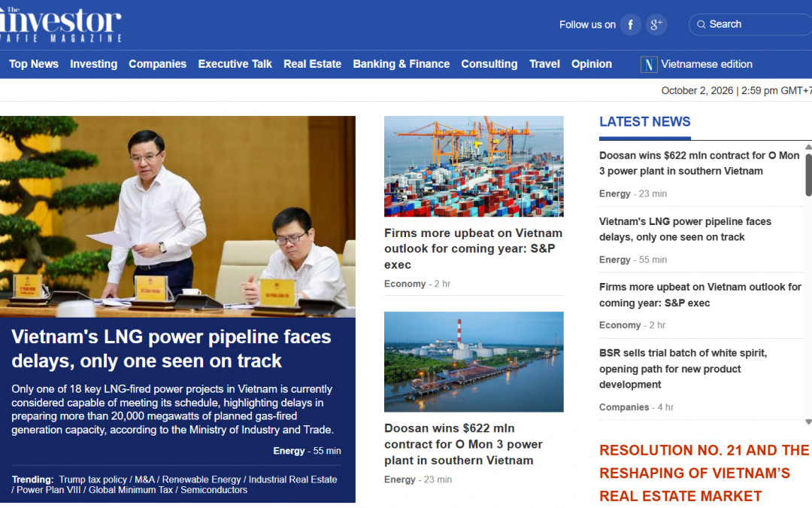Open trending topic Industrial Real Estate
The height and width of the screenshot is (508, 812).
click(292, 479)
